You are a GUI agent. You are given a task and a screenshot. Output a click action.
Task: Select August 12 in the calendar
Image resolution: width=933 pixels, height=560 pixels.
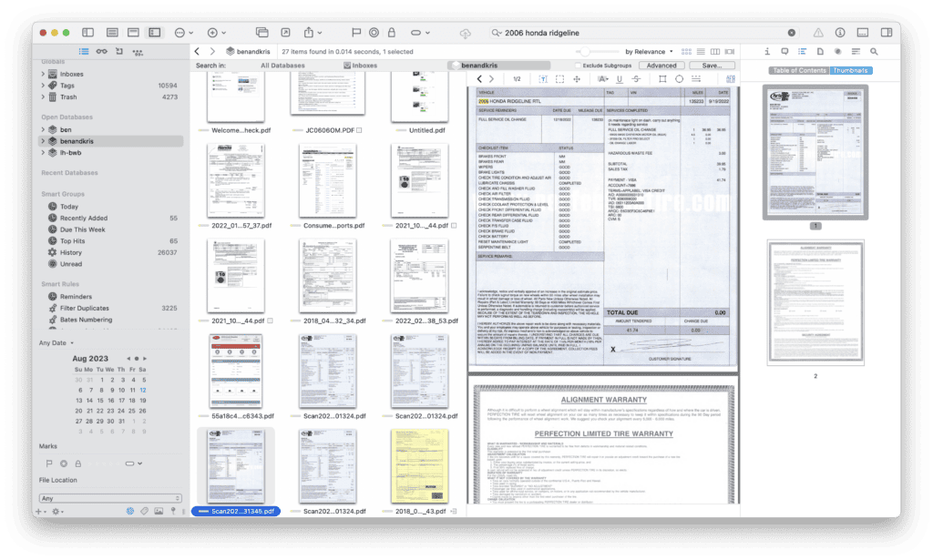[143, 391]
